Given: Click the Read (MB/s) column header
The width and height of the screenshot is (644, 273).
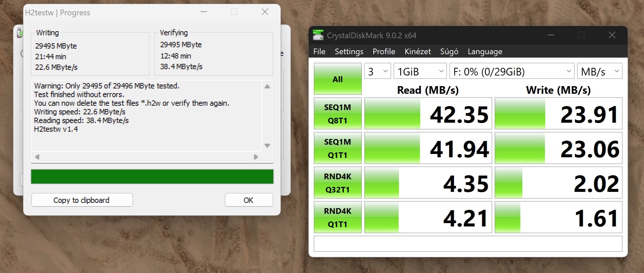Looking at the screenshot, I should 428,90.
